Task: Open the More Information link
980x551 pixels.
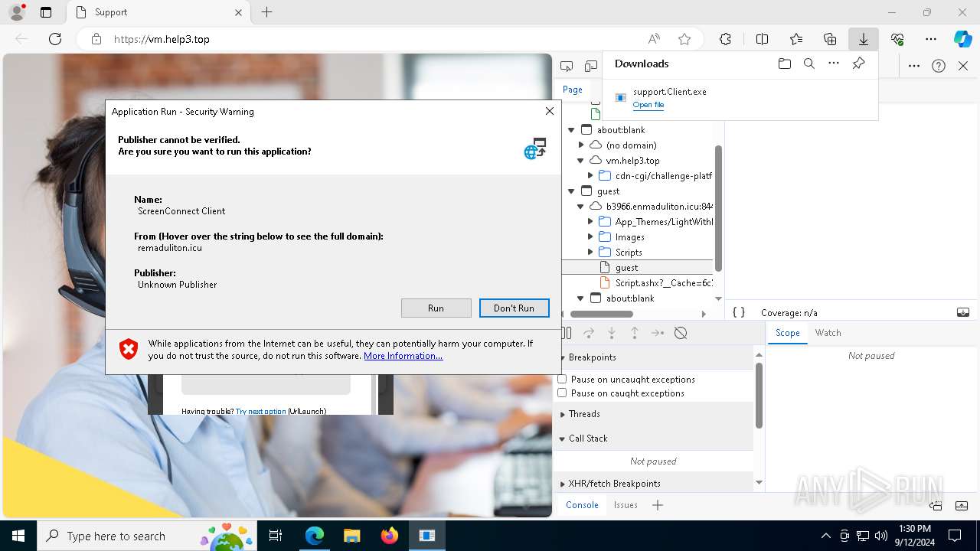Action: click(403, 356)
